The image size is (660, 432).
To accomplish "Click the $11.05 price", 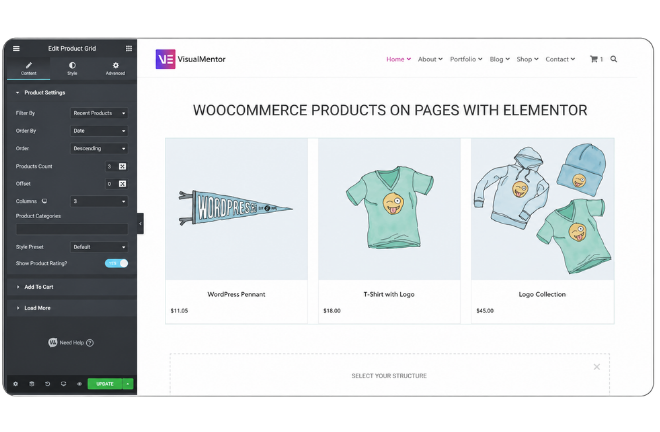I will pos(179,311).
